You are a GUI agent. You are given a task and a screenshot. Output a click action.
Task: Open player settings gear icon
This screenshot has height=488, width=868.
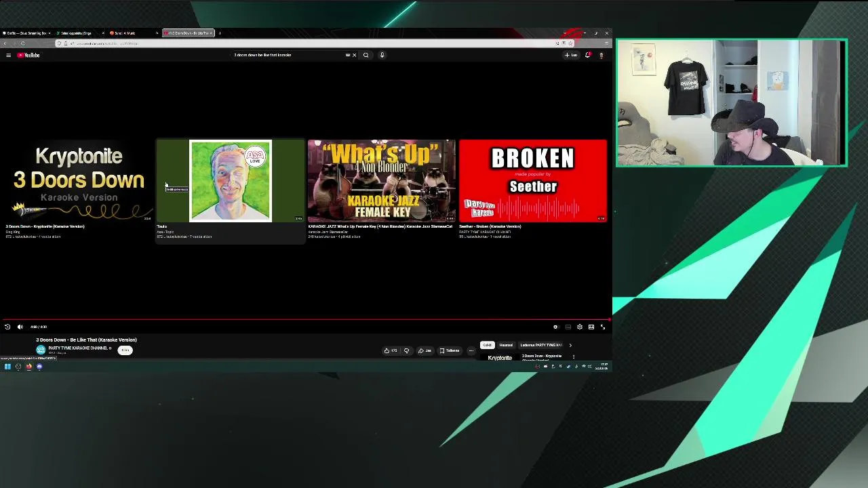[x=580, y=327]
